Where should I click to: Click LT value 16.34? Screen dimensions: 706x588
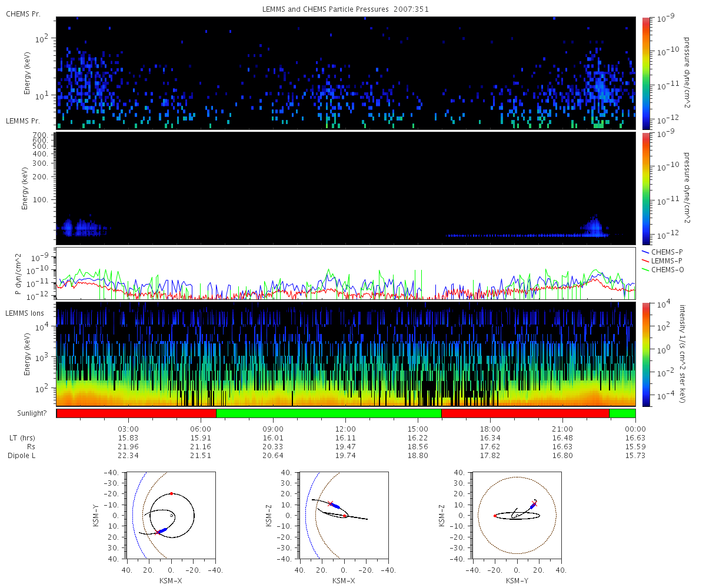(x=491, y=438)
